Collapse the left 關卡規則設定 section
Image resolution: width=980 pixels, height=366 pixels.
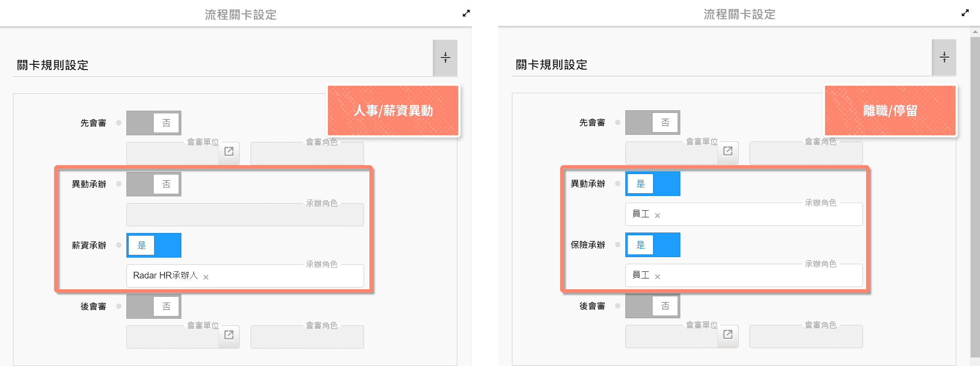[445, 58]
